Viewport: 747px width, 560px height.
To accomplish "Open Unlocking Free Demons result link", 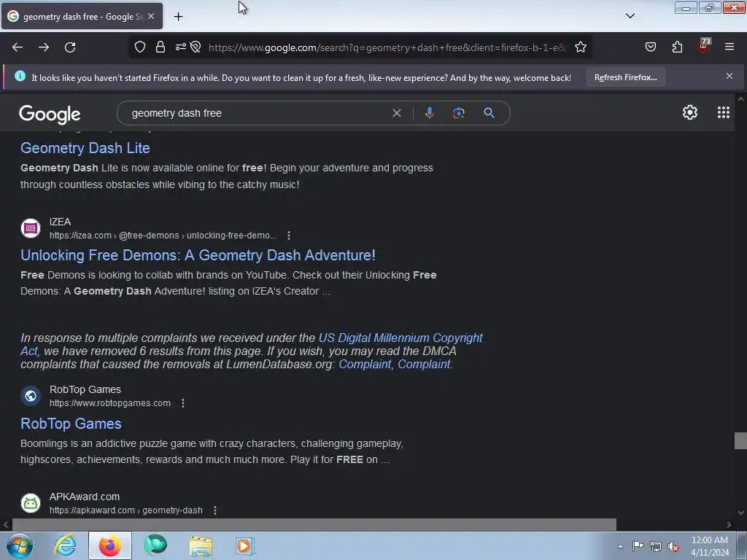I will click(x=198, y=255).
